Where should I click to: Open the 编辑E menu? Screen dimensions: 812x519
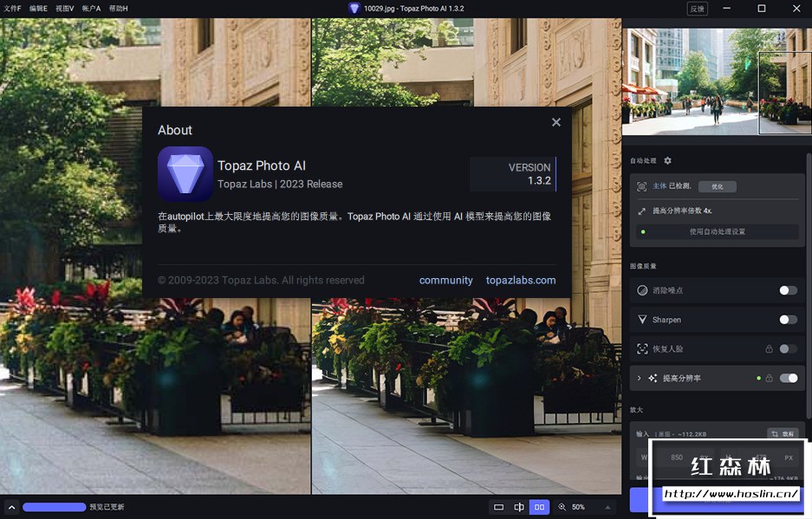pyautogui.click(x=38, y=9)
